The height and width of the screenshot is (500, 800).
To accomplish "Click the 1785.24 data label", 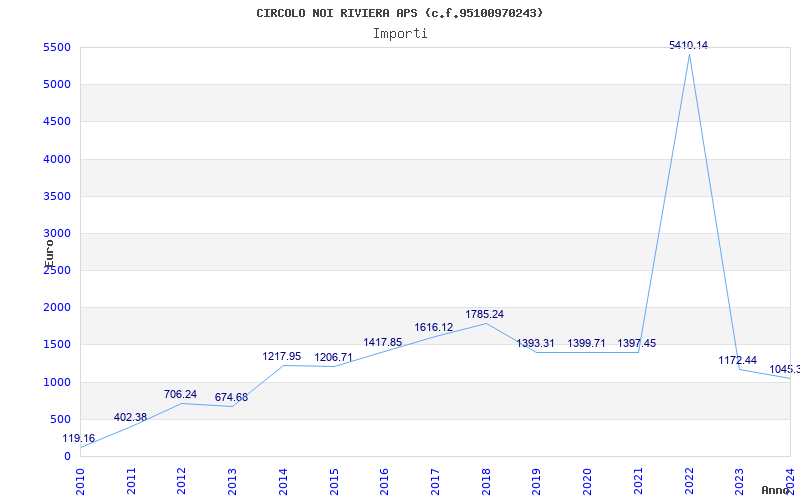I will (x=484, y=314).
